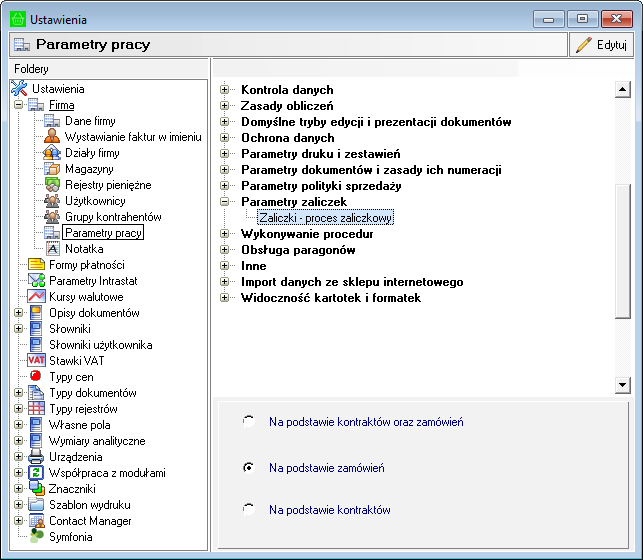Click the Typy cen red ball icon
This screenshot has width=643, height=560.
tap(35, 377)
